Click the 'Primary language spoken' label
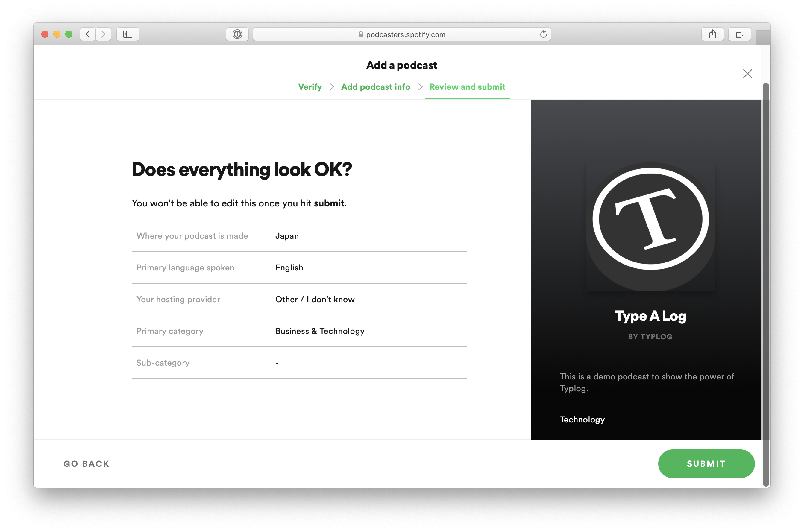Screen dimensions: 804x532 coord(185,268)
